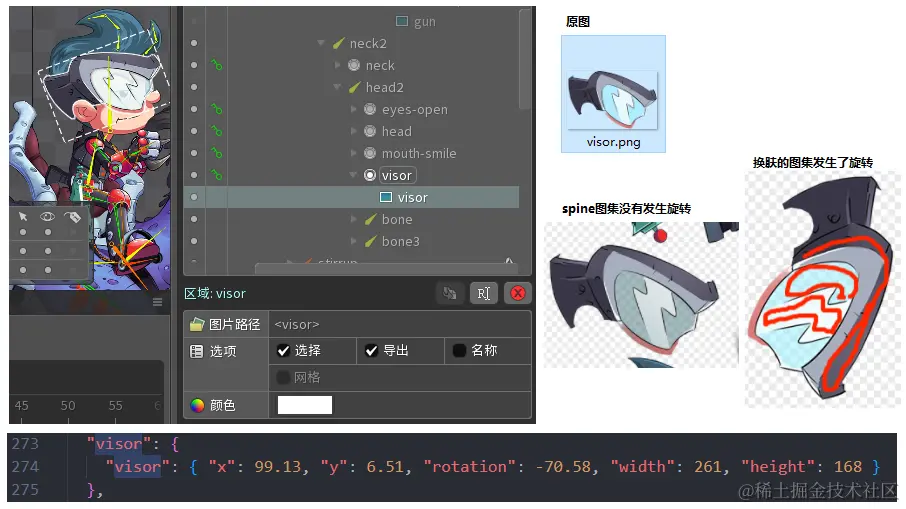Viewport: 906px width, 509px height.
Task: Click the white color swatch next to 颜色
Action: tap(305, 405)
